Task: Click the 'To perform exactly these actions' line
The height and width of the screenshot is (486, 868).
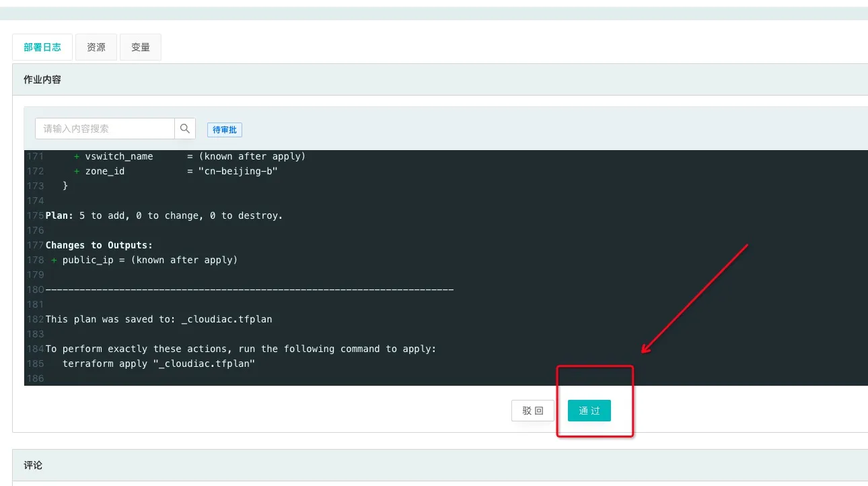Action: (241, 349)
